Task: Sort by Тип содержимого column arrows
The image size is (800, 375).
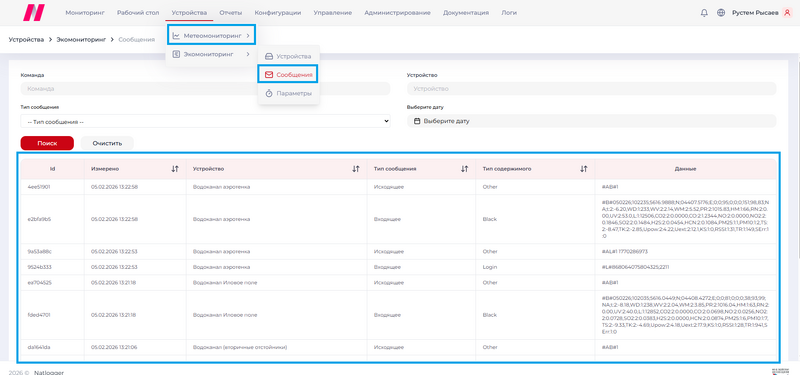Action: coord(584,169)
